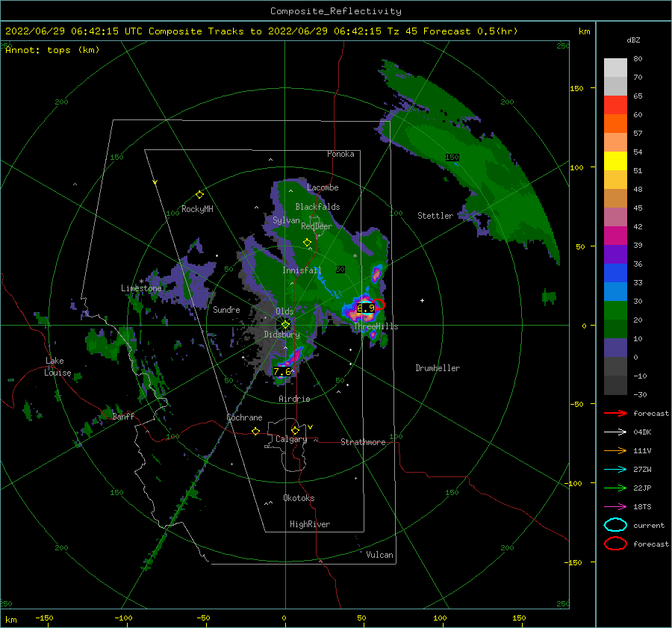Screen dimensions: 672x628
Task: Click the 150 range ring label near Stettler
Action: [452, 157]
